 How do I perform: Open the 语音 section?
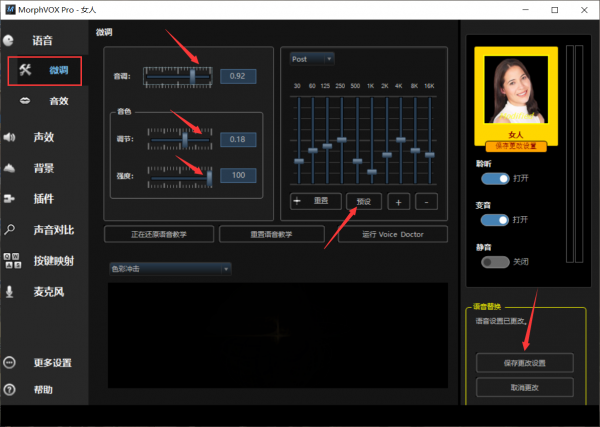[x=42, y=41]
